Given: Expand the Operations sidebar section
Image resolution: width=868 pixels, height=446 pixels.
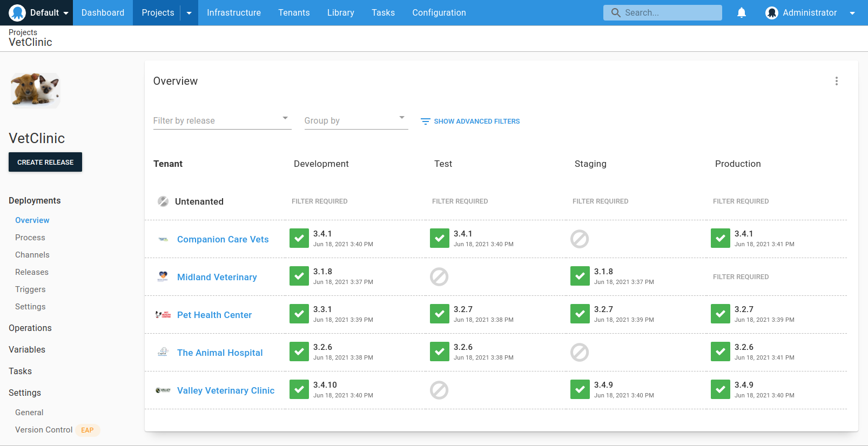Looking at the screenshot, I should (x=30, y=328).
